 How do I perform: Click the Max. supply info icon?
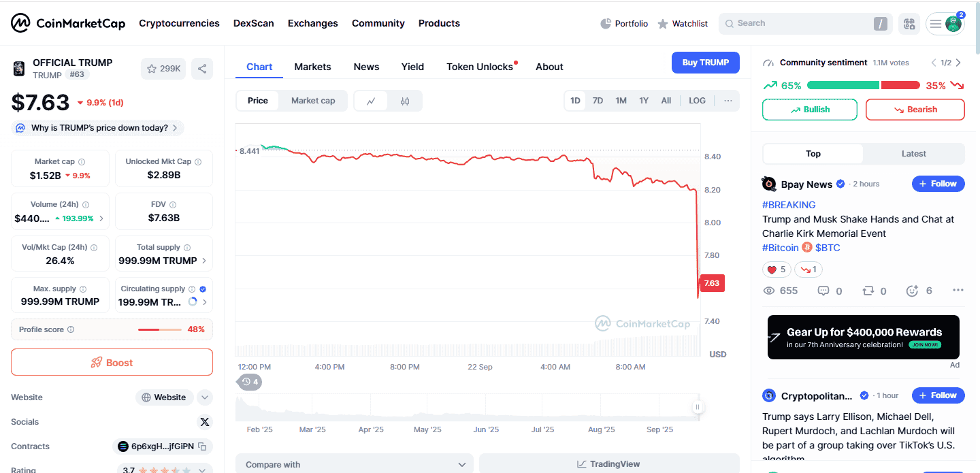tap(83, 289)
